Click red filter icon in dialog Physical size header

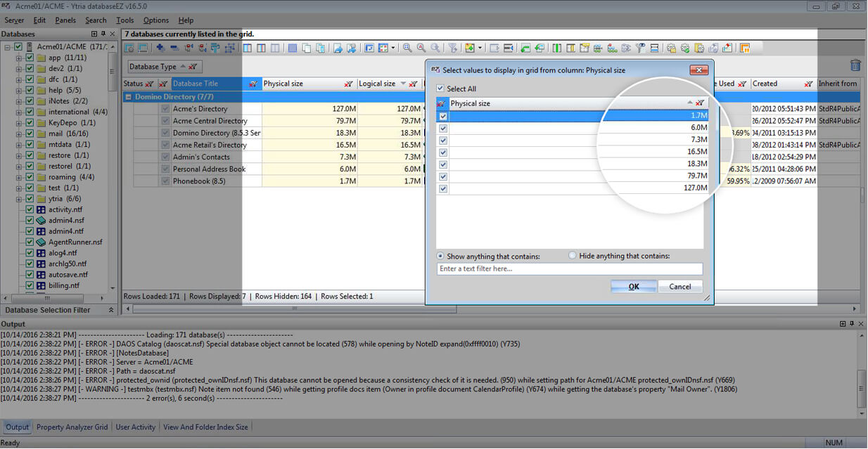[700, 103]
